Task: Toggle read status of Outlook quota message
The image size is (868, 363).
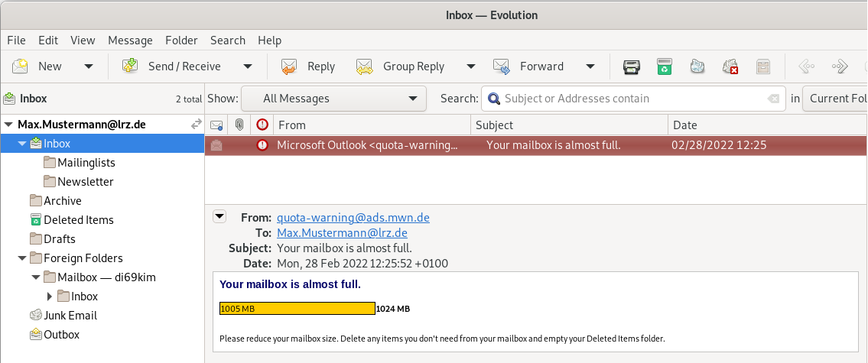Action: [x=216, y=145]
